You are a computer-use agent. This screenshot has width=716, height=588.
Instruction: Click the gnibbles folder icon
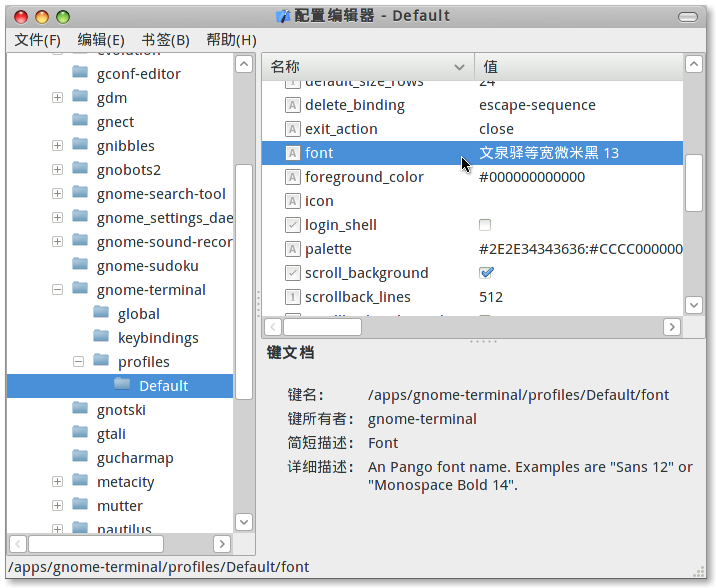point(80,144)
